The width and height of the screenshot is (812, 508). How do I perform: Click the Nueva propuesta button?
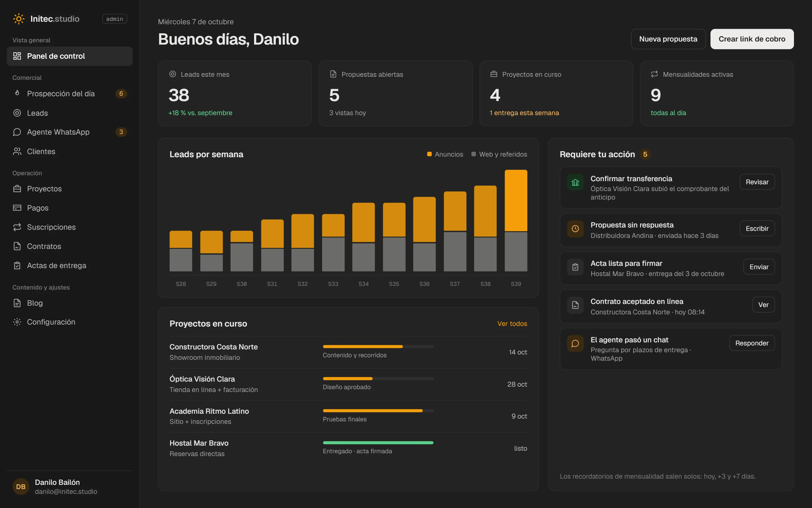(668, 39)
